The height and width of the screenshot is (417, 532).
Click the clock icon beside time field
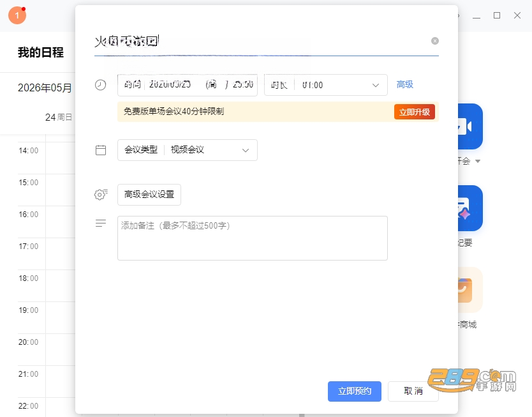pyautogui.click(x=100, y=85)
